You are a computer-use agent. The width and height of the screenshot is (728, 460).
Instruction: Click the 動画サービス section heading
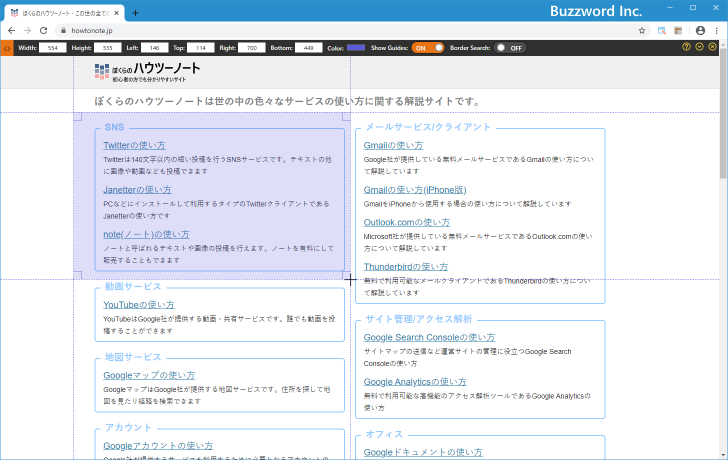pyautogui.click(x=133, y=286)
